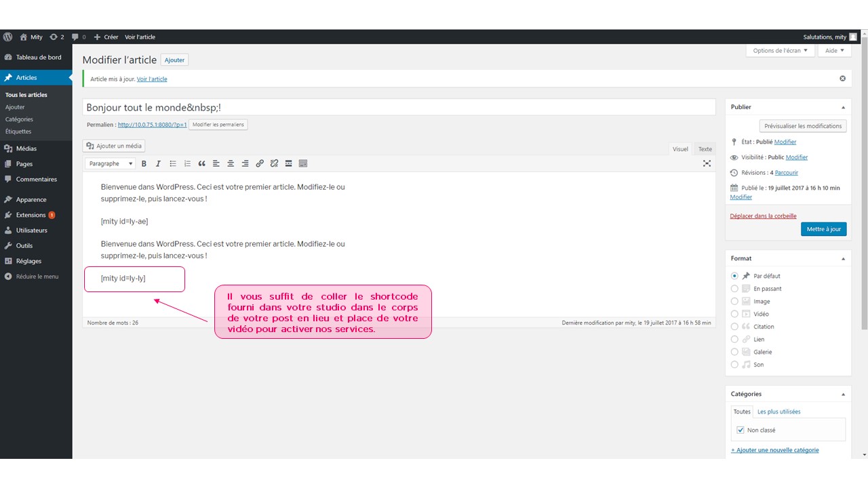Viewport: 868px width, 488px height.
Task: Open the Mity site home link
Action: coord(31,37)
